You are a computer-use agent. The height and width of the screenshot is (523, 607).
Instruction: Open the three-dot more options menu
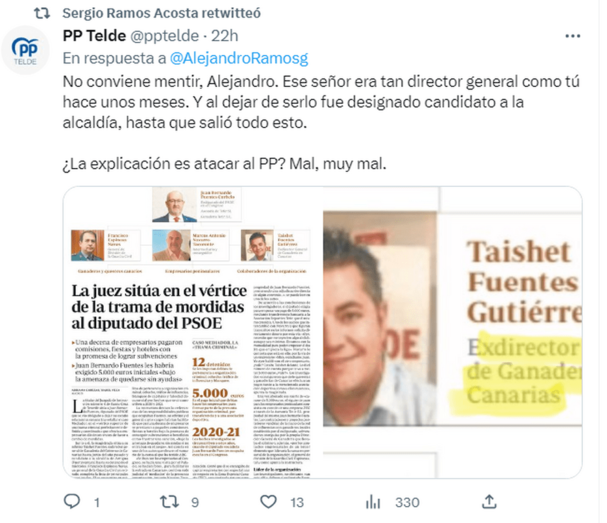click(573, 36)
